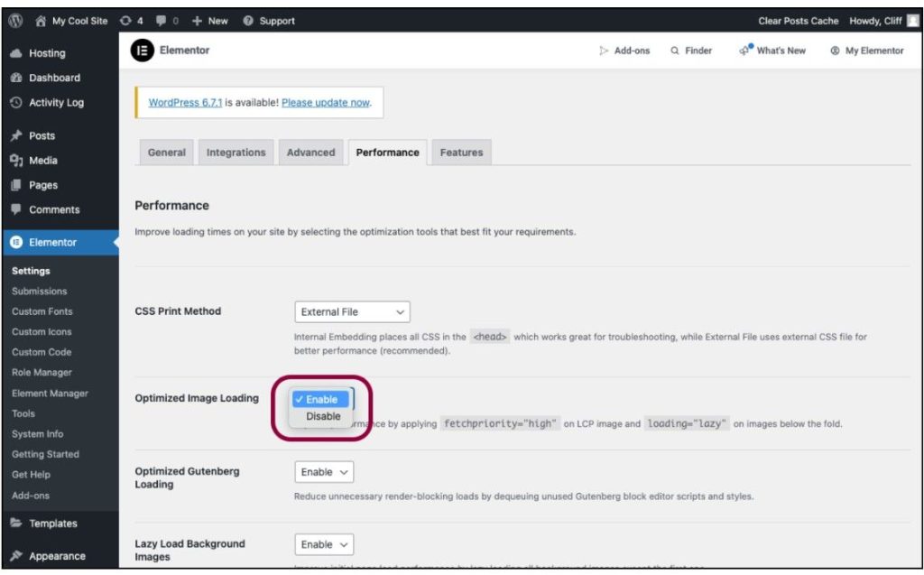Open Getting Started in sidebar

[45, 454]
